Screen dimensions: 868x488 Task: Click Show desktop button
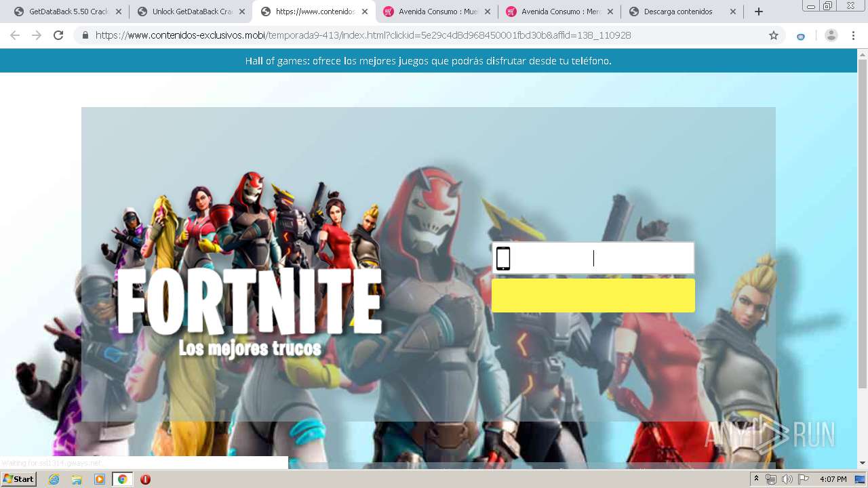tap(861, 479)
